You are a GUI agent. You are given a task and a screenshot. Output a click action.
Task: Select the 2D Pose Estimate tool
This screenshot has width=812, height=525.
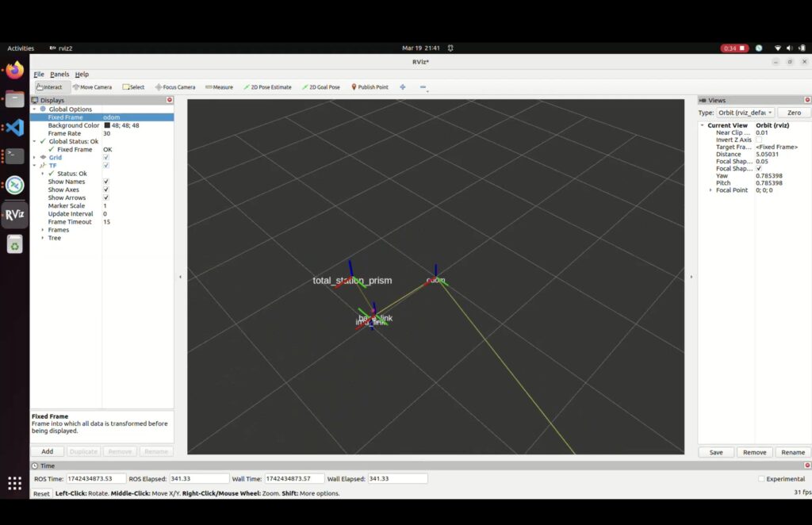pos(268,87)
